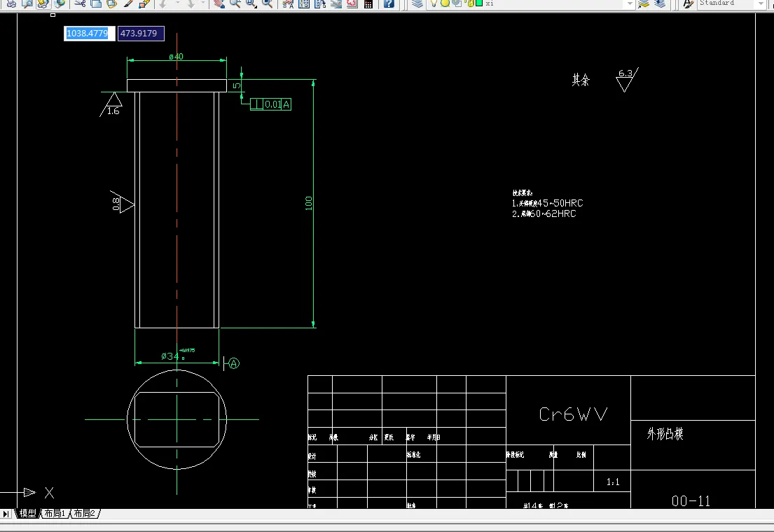The height and width of the screenshot is (532, 774).
Task: Select the Zoom Realtime magnifier
Action: pyautogui.click(x=235, y=3)
